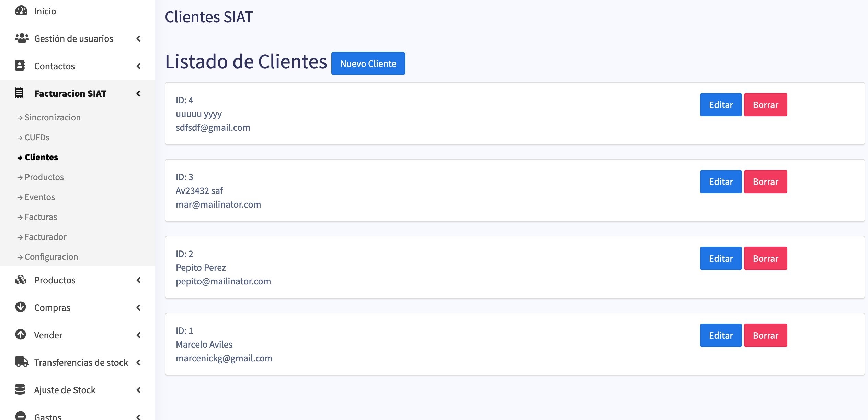Expand Gestión de usuarios chevron

click(x=138, y=38)
